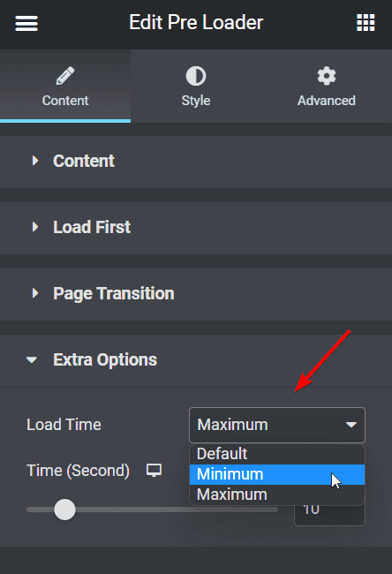This screenshot has height=574, width=392.
Task: Open the Load Time dropdown
Action: (277, 425)
